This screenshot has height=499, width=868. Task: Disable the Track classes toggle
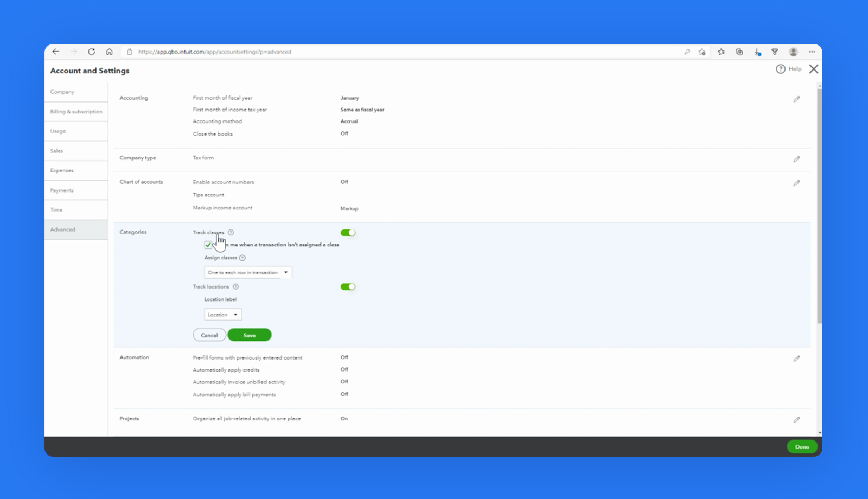348,232
